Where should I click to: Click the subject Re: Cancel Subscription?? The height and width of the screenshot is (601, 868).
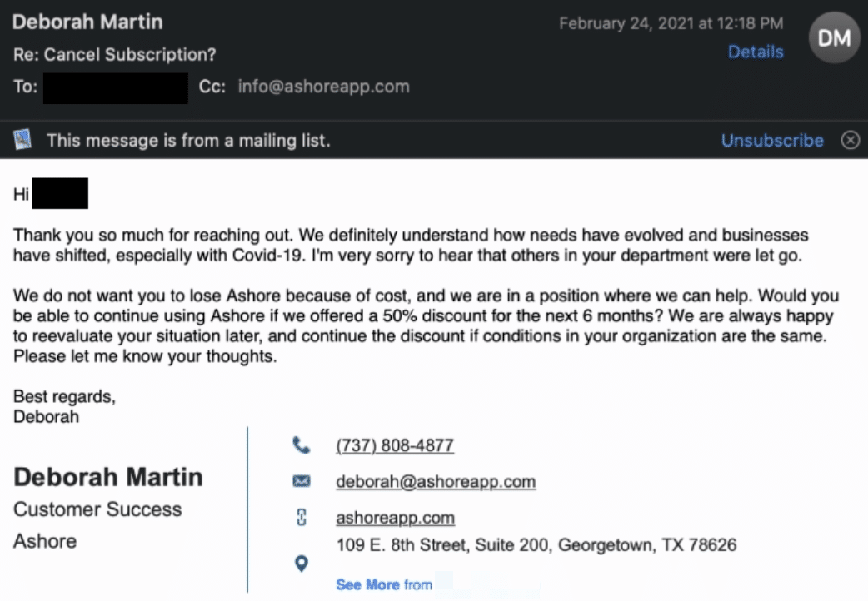[115, 54]
